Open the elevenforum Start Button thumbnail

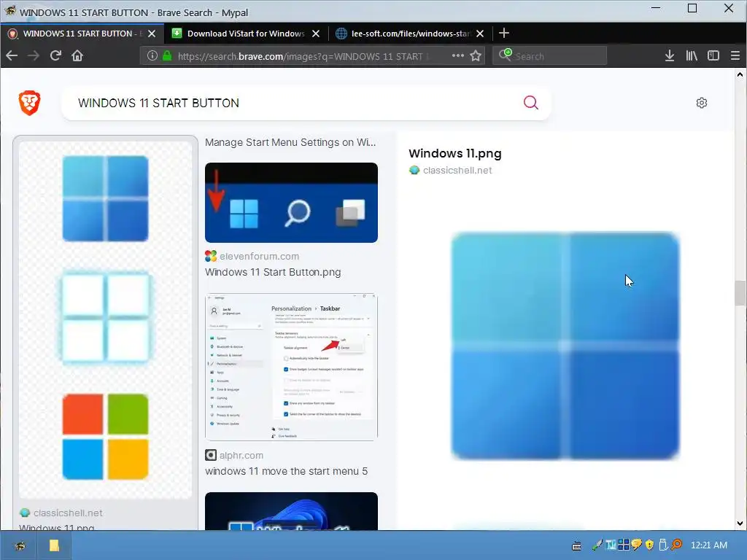(x=291, y=203)
